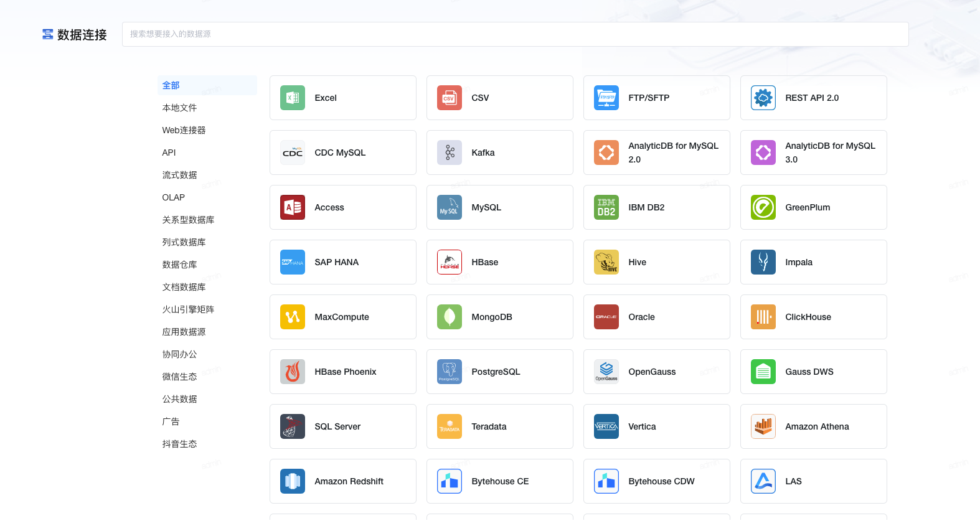This screenshot has height=531, width=980.
Task: Click the data source search field
Action: (x=515, y=34)
